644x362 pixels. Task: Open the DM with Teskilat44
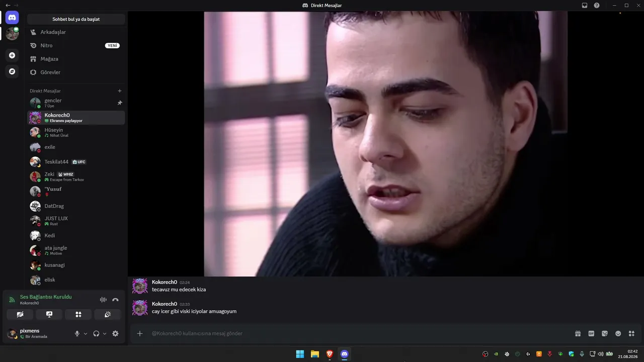(x=76, y=162)
